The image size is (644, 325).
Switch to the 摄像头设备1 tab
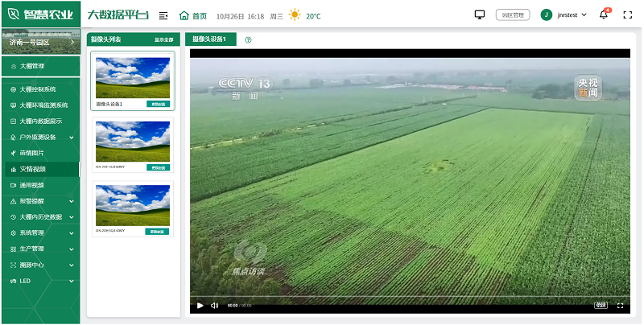(211, 39)
